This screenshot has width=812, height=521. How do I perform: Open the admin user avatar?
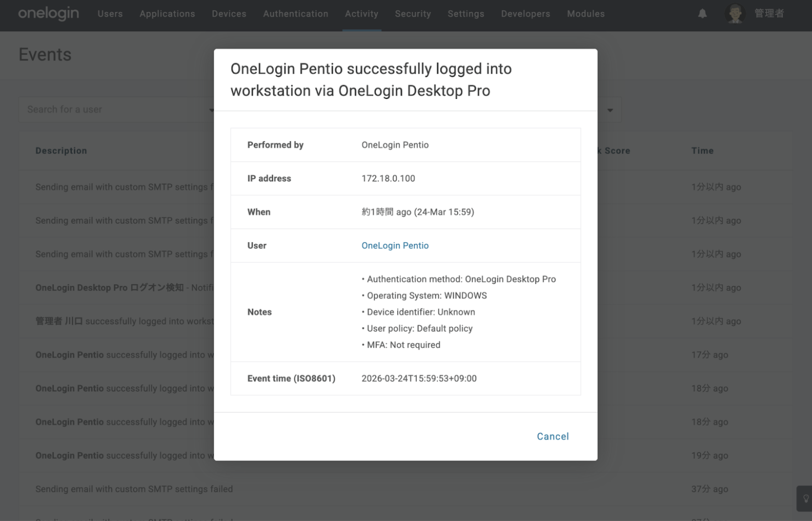tap(734, 14)
